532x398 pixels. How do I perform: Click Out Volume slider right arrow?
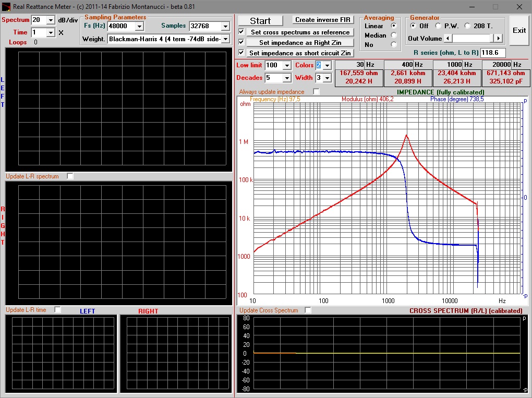498,39
